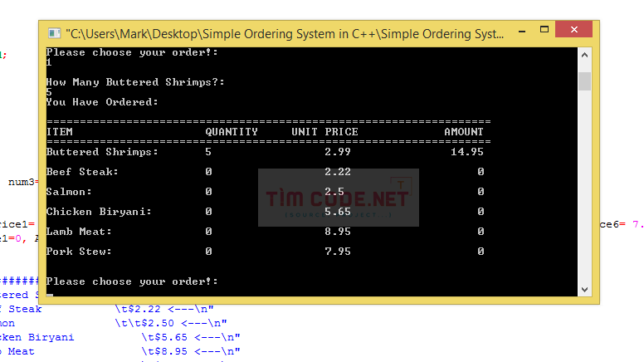Minimize the Simple Ordering System console window
The image size is (644, 362).
[x=522, y=31]
